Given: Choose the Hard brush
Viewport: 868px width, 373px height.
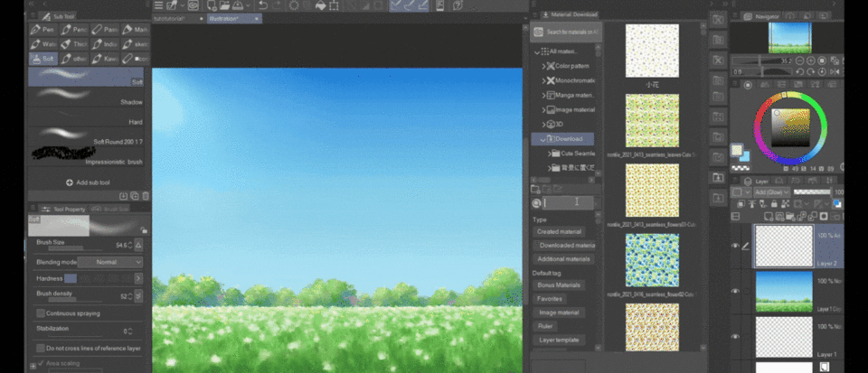Looking at the screenshot, I should [86, 116].
